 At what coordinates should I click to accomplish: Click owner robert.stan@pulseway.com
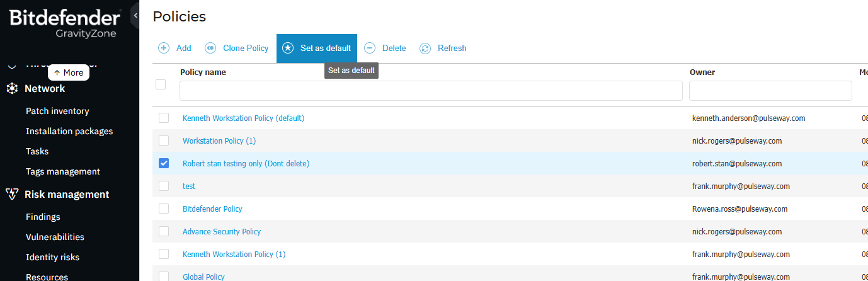coord(737,163)
